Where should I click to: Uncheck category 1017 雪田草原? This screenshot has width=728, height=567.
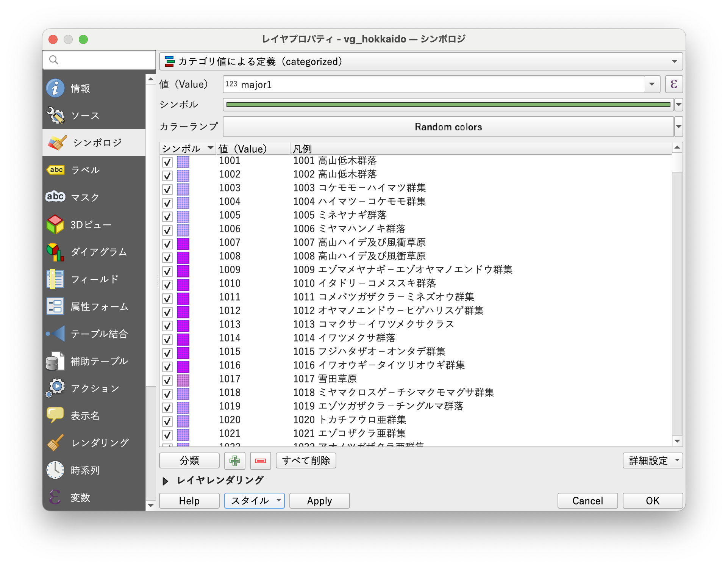(167, 379)
